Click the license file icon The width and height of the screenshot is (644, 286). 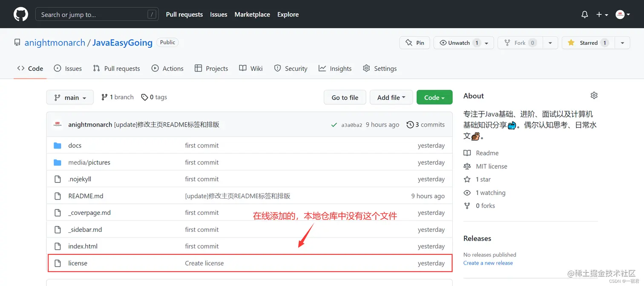pos(57,263)
